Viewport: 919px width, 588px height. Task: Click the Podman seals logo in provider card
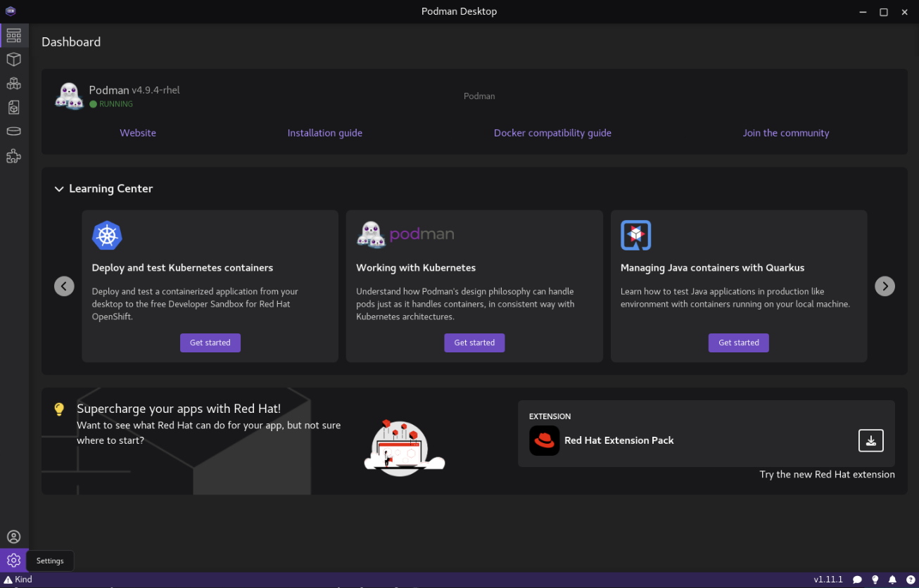(70, 96)
